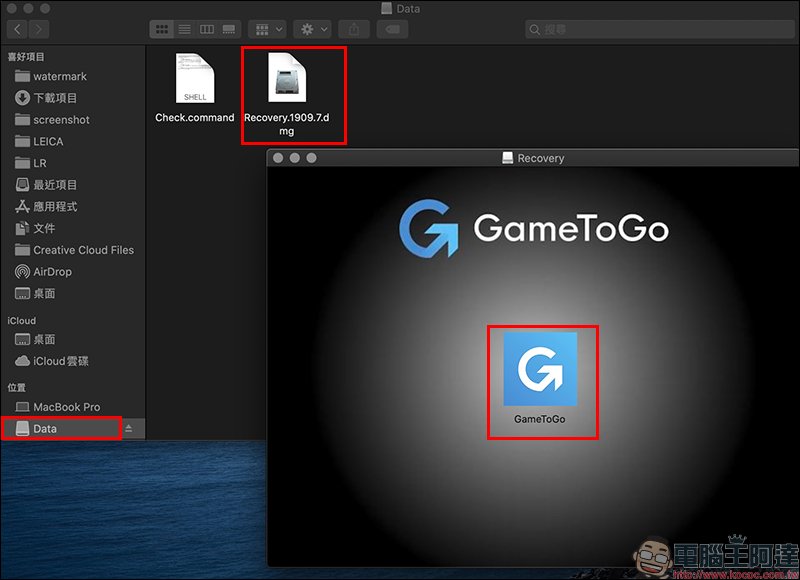800x580 pixels.
Task: Select MacBook Pro under locations
Action: [x=66, y=407]
